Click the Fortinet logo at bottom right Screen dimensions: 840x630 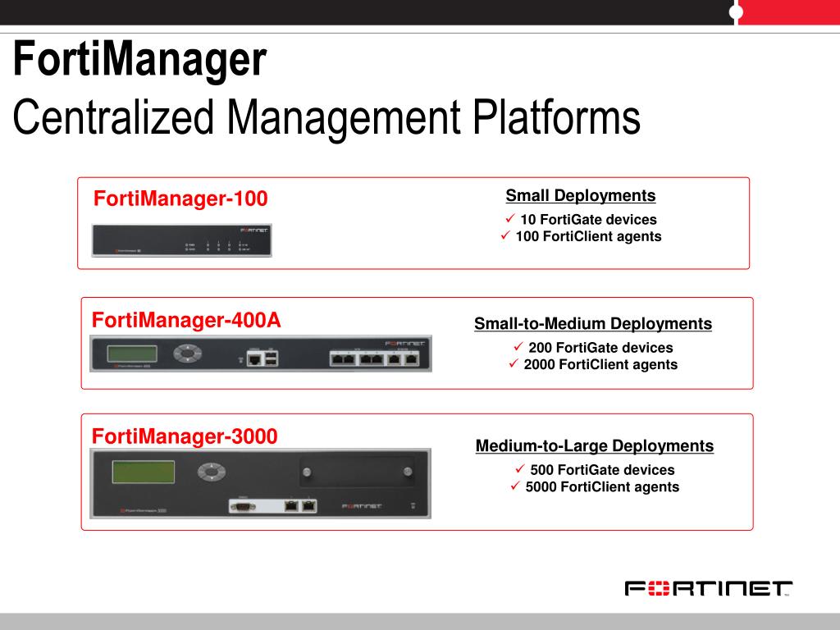click(x=709, y=588)
